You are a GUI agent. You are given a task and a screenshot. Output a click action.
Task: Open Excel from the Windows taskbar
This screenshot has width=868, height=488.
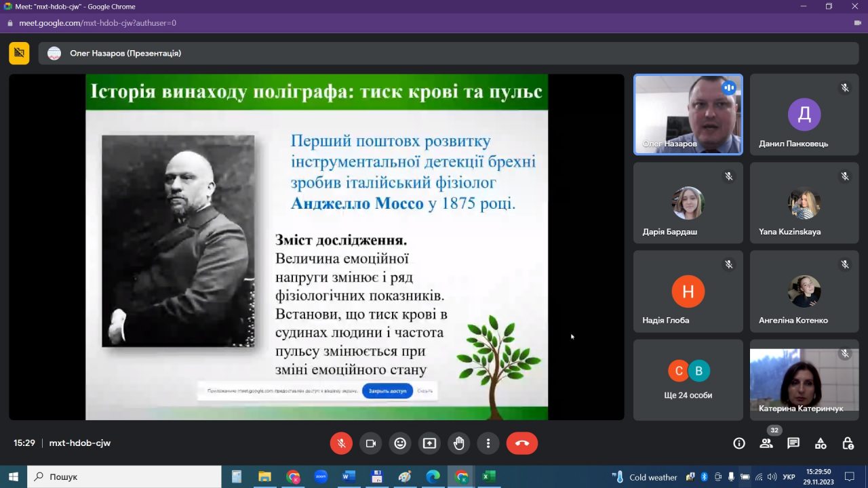pyautogui.click(x=488, y=476)
